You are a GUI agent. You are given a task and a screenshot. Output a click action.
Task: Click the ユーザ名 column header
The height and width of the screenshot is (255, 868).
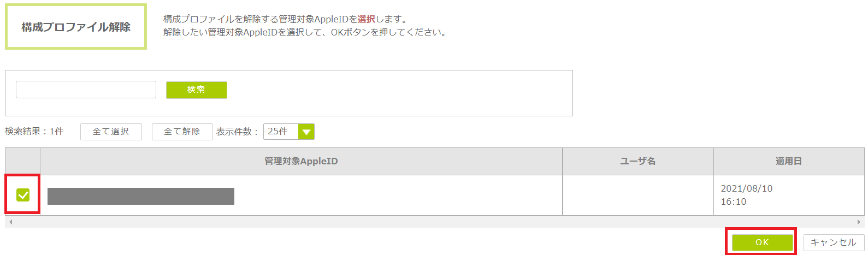click(637, 161)
